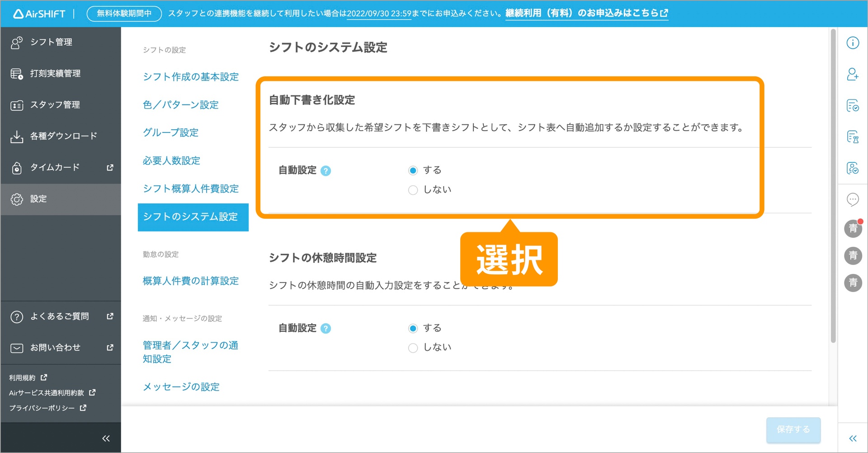Open スタッフ管理 staff management icon
The width and height of the screenshot is (868, 453).
(x=16, y=104)
